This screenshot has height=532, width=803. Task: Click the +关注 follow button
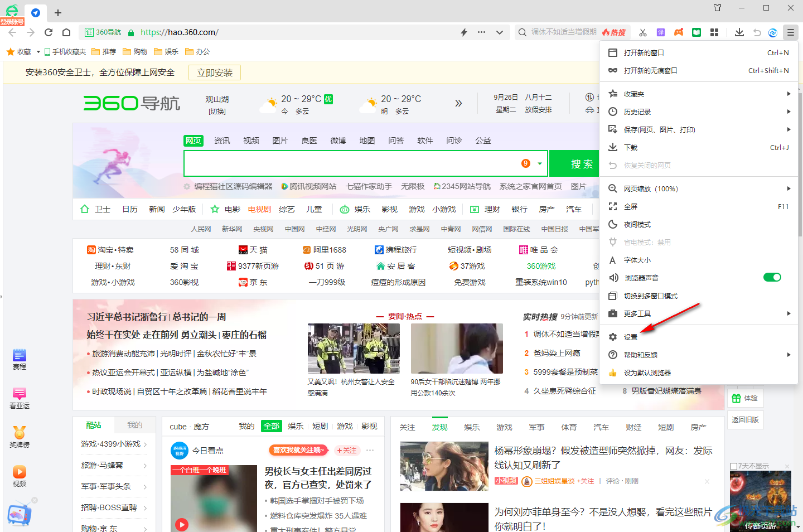[x=346, y=451]
